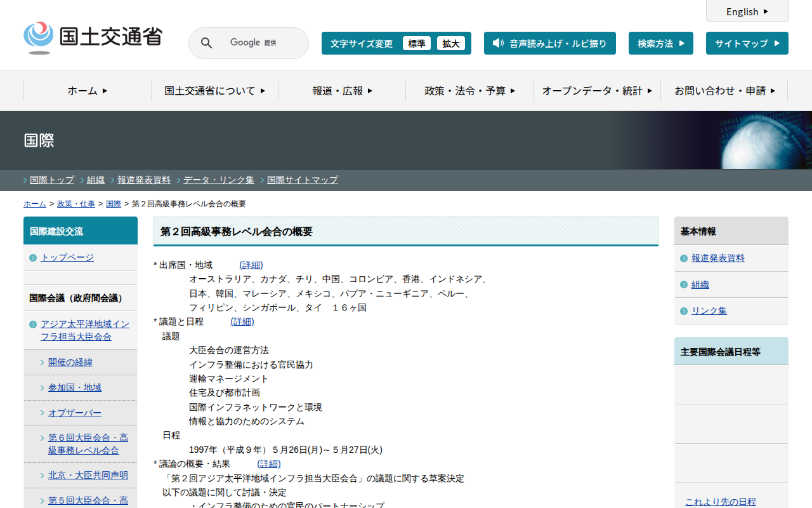Click the 大臣会合の運営方法 agenda line
Screen dimensions: 812x508
point(229,350)
